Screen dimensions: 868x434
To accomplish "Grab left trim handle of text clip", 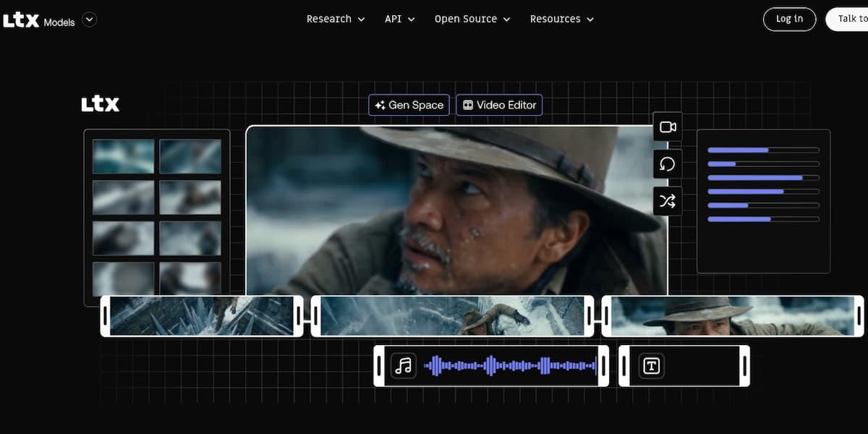I will click(x=624, y=366).
